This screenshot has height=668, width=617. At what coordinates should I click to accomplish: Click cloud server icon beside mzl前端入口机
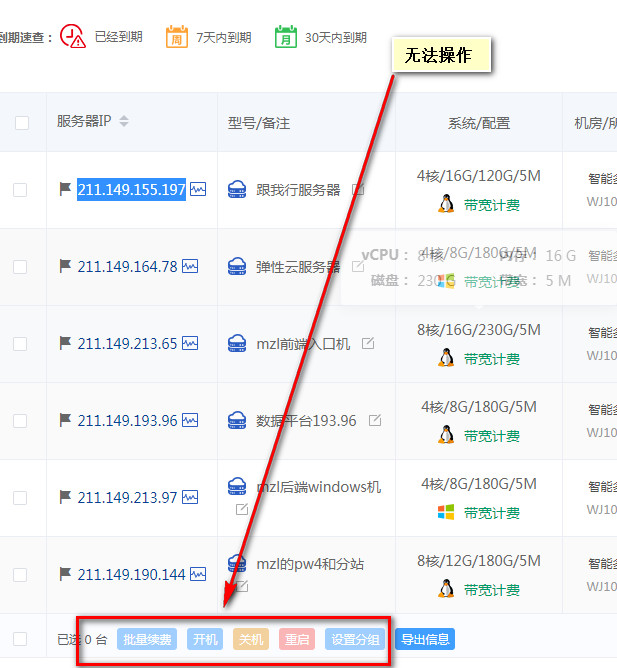pyautogui.click(x=237, y=343)
